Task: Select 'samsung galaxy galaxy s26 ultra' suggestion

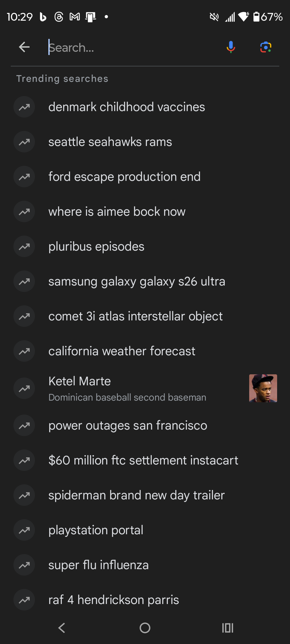Action: (x=137, y=281)
